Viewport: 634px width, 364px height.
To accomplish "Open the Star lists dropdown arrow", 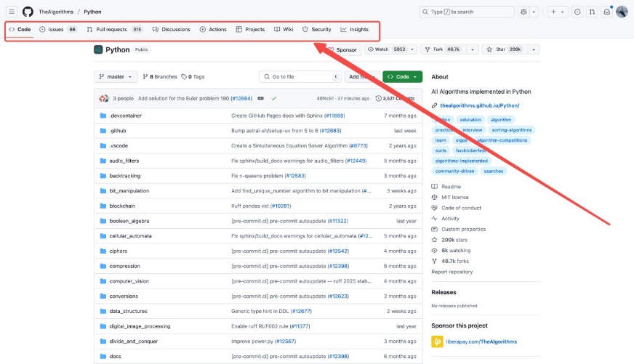I will 534,49.
